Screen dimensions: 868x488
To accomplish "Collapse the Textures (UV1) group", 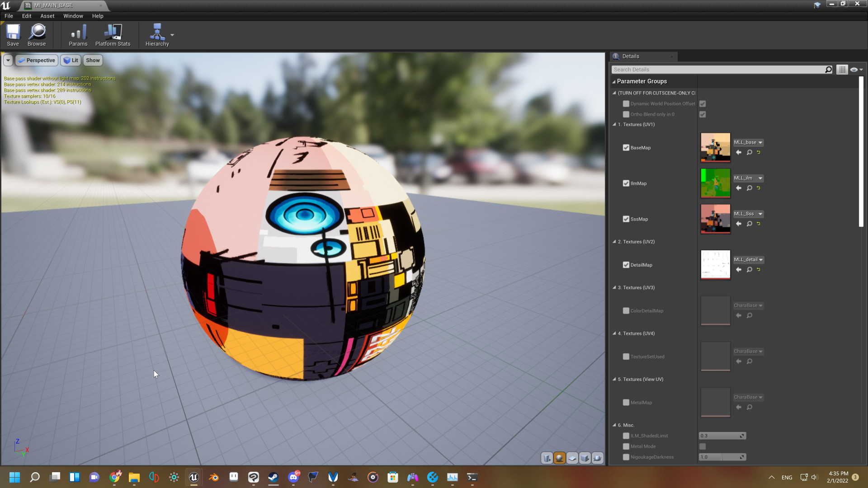I will click(x=614, y=124).
